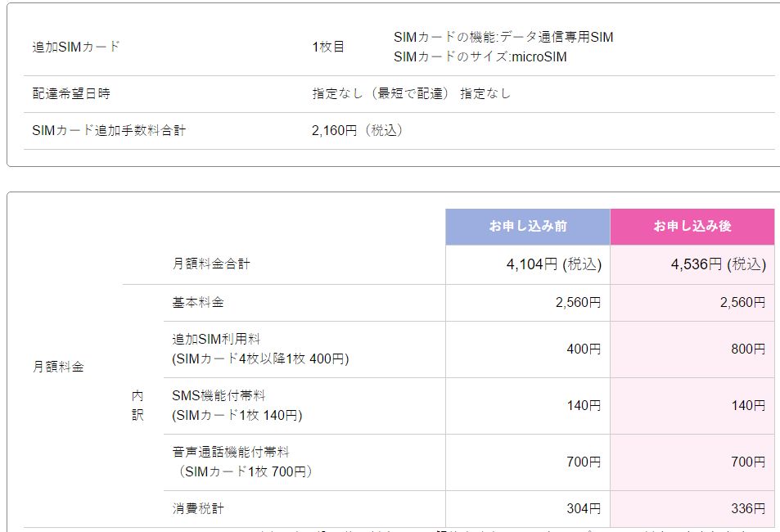Screen dimensions: 780x532
Task: Click the 配達希望日時 label
Action: coord(71,94)
